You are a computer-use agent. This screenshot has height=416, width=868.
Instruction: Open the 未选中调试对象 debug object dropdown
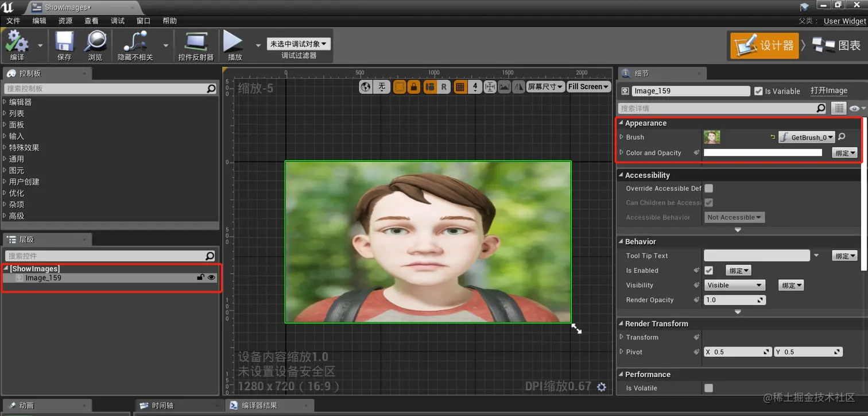pyautogui.click(x=299, y=44)
